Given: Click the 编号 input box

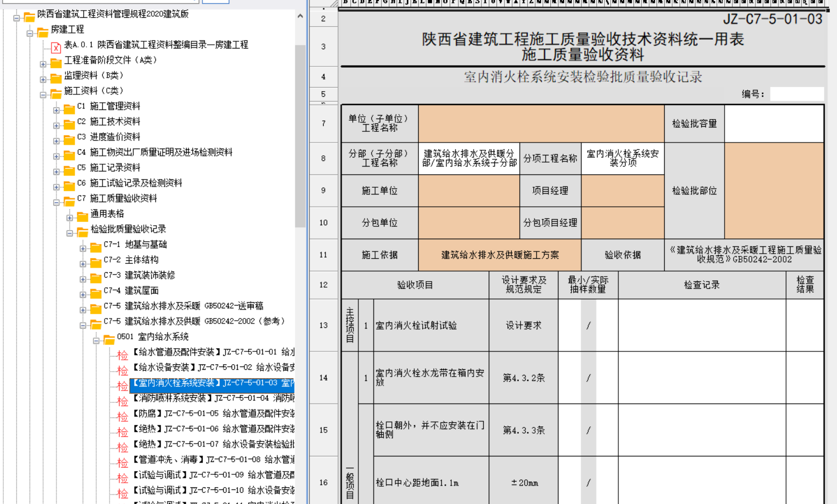Looking at the screenshot, I should pyautogui.click(x=796, y=94).
